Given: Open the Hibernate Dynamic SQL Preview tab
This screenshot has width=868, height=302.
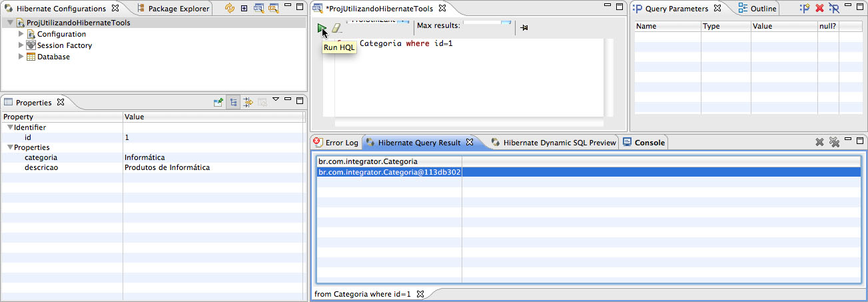Looking at the screenshot, I should coord(554,142).
